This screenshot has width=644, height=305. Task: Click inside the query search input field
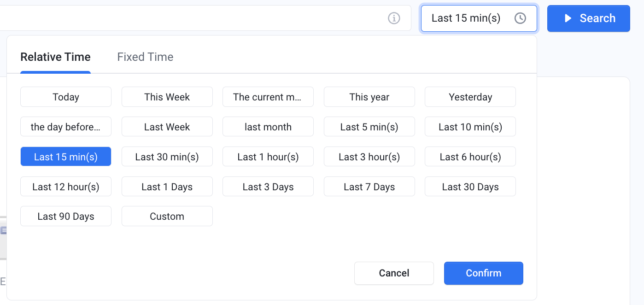click(193, 18)
